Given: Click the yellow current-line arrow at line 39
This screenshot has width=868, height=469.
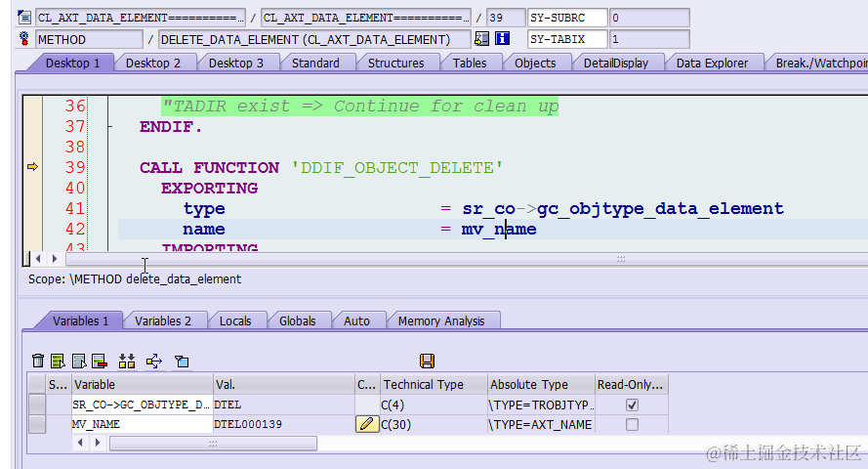Looking at the screenshot, I should tap(32, 167).
